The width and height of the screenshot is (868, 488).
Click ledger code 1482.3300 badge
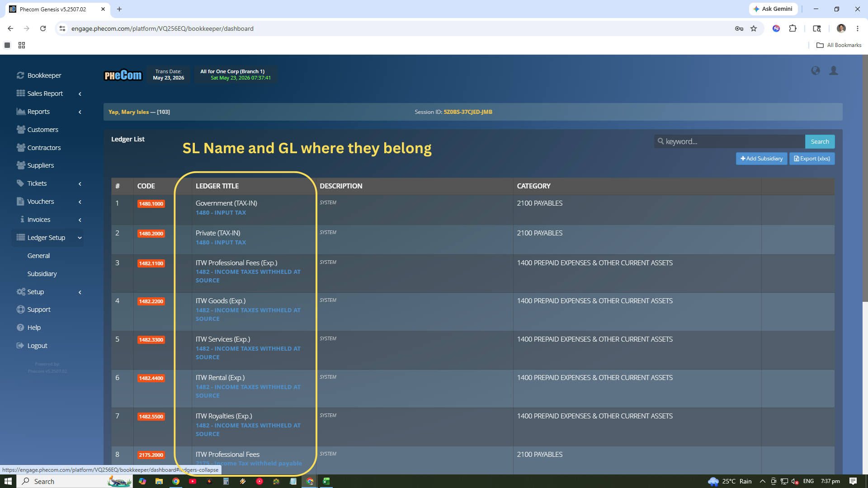click(151, 340)
